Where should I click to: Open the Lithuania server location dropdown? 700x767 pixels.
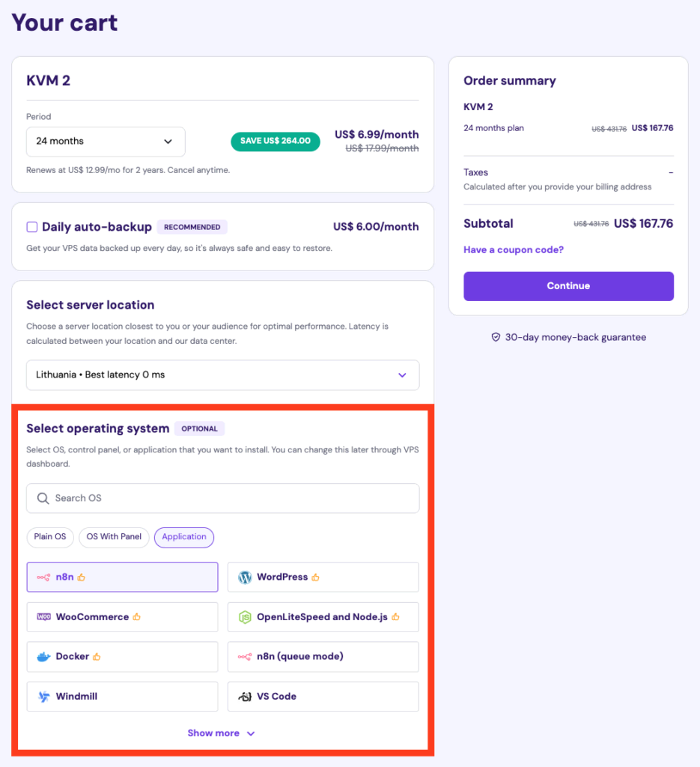pos(222,375)
